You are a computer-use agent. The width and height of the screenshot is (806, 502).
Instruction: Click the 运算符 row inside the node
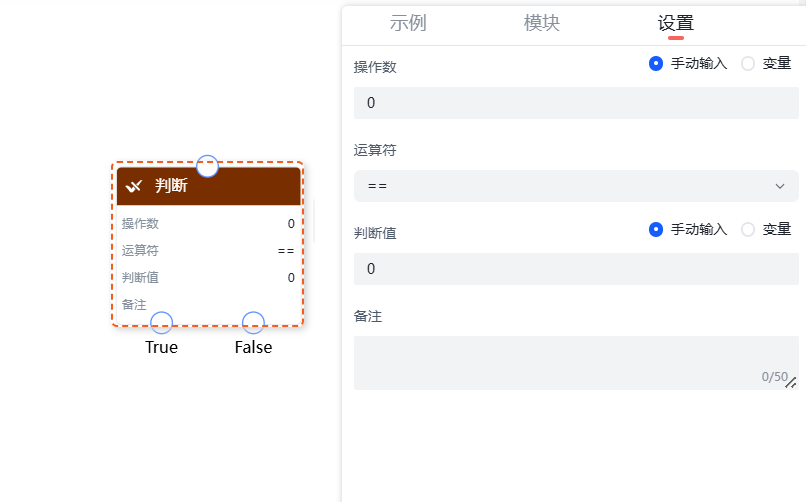pyautogui.click(x=208, y=251)
